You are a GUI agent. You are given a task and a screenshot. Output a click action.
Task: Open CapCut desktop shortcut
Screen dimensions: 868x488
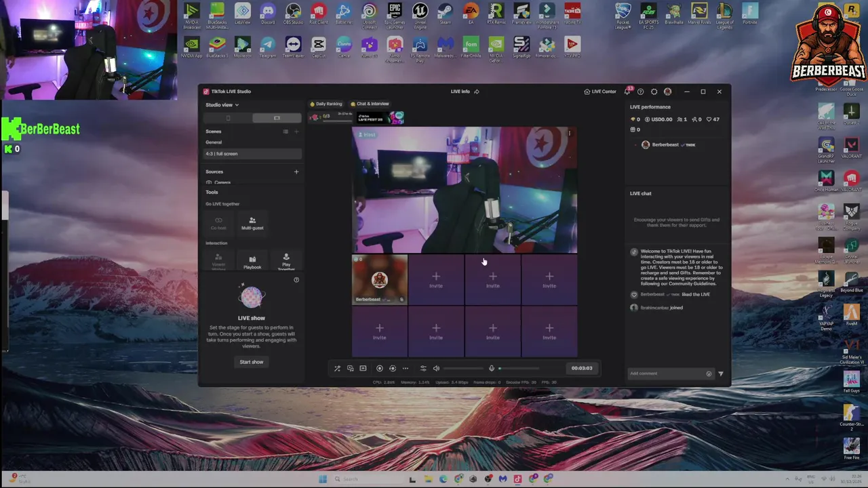click(319, 47)
